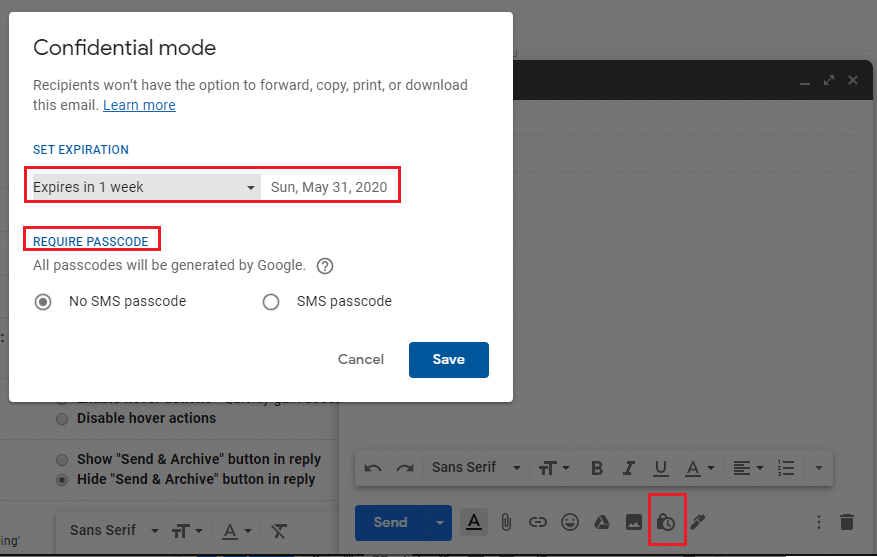
Task: Open text color dropdown in compose toolbar
Action: 700,468
